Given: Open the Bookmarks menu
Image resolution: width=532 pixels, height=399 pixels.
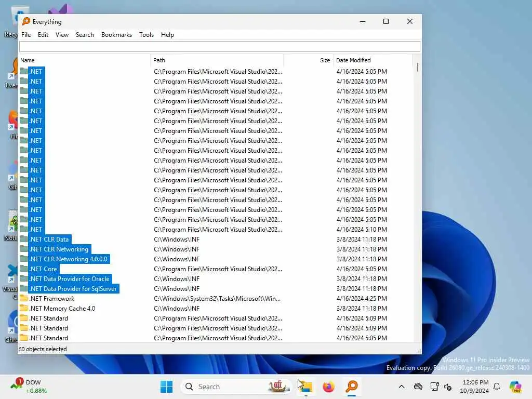Looking at the screenshot, I should pyautogui.click(x=116, y=35).
